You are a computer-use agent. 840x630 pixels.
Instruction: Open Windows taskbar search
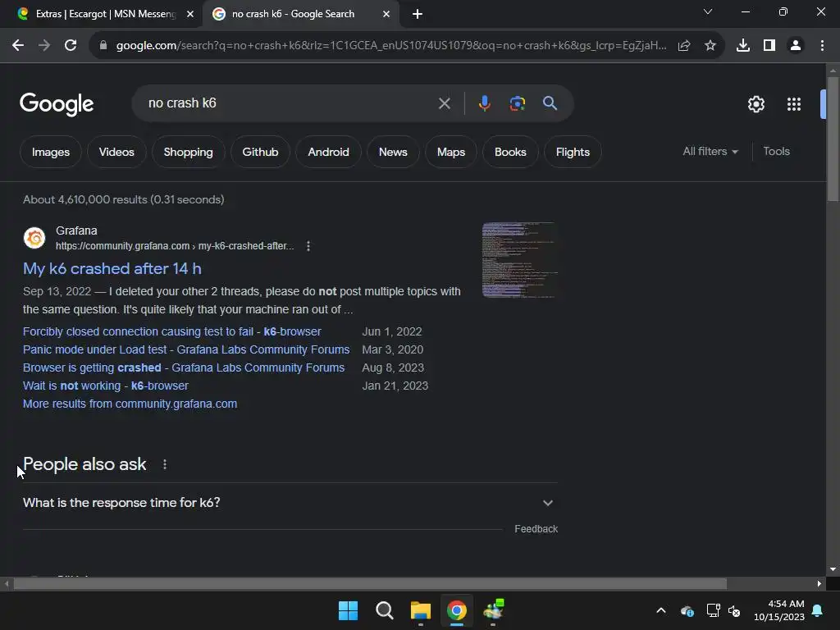click(x=384, y=610)
